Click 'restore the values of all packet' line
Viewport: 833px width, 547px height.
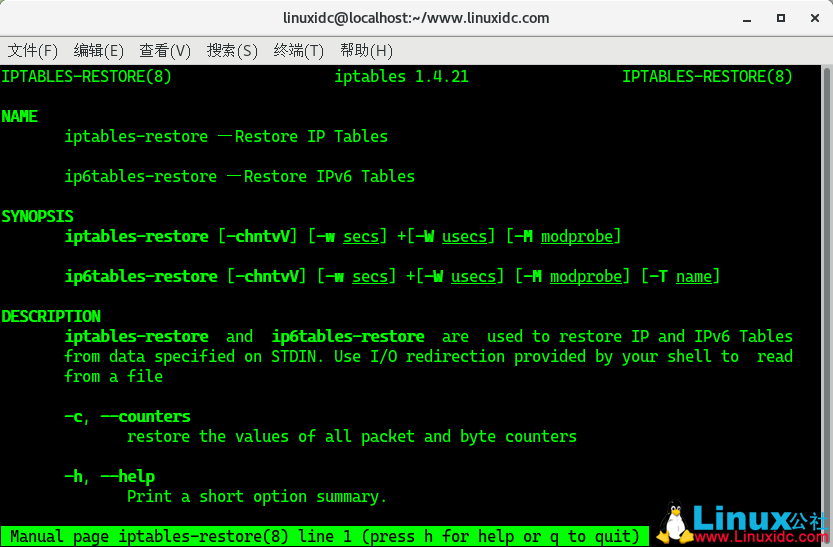352,437
